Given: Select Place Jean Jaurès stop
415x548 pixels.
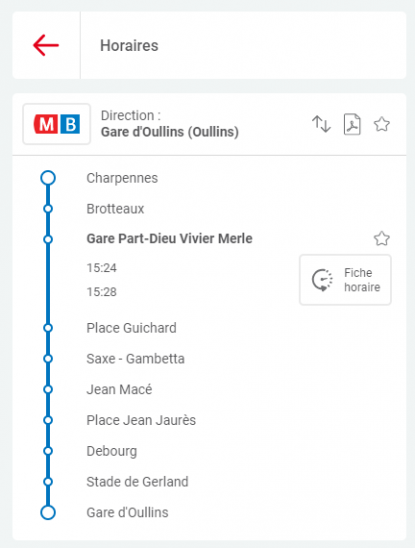Looking at the screenshot, I should pyautogui.click(x=141, y=420).
